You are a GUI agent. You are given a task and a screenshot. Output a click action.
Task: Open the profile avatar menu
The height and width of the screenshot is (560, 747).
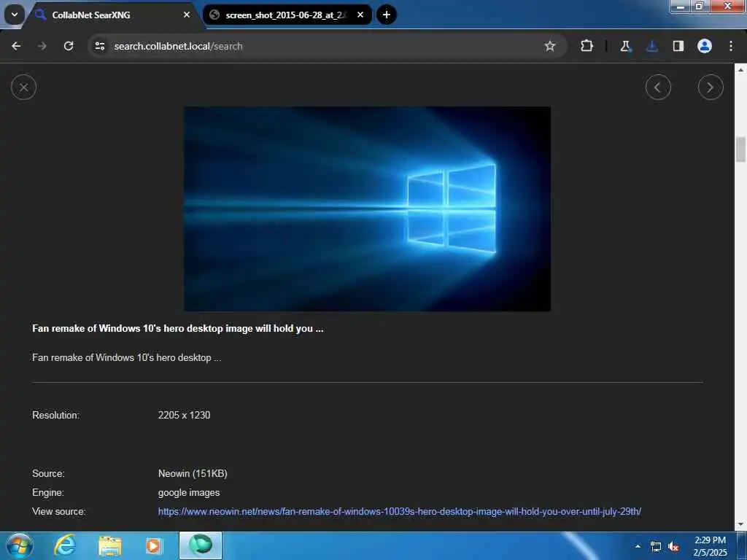(704, 46)
